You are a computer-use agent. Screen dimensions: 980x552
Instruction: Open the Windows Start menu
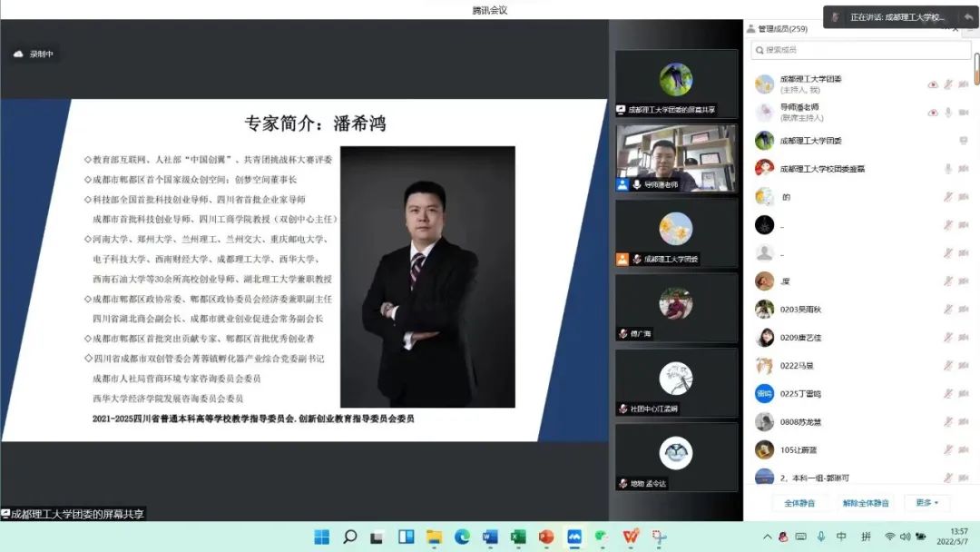322,537
